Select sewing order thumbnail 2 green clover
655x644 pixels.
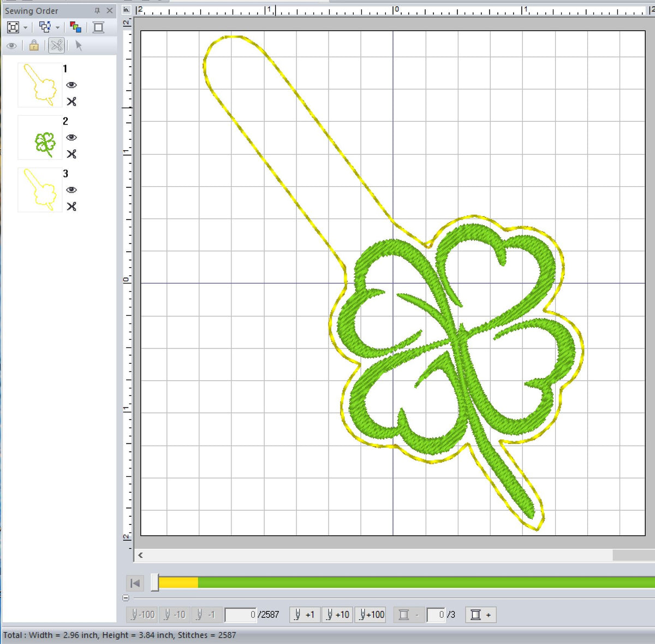40,137
